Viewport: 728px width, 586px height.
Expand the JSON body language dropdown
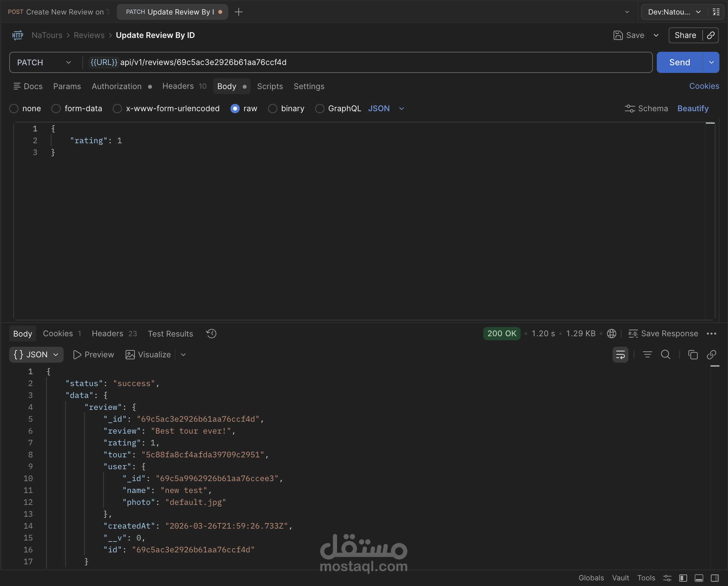coord(402,109)
